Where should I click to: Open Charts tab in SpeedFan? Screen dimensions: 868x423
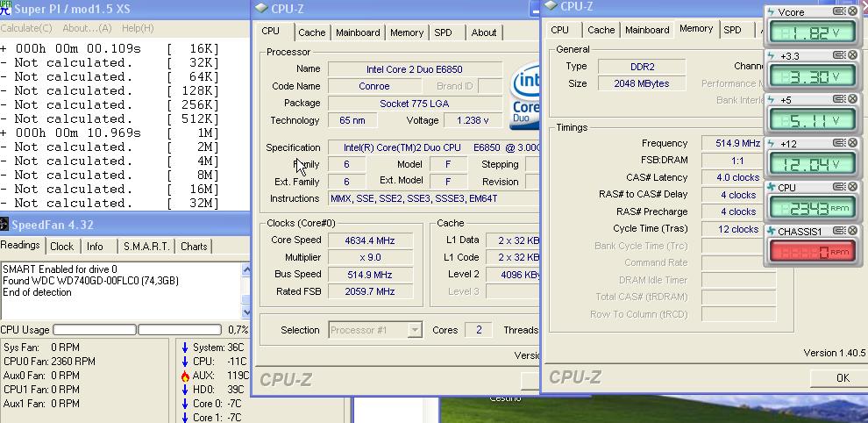(x=194, y=247)
